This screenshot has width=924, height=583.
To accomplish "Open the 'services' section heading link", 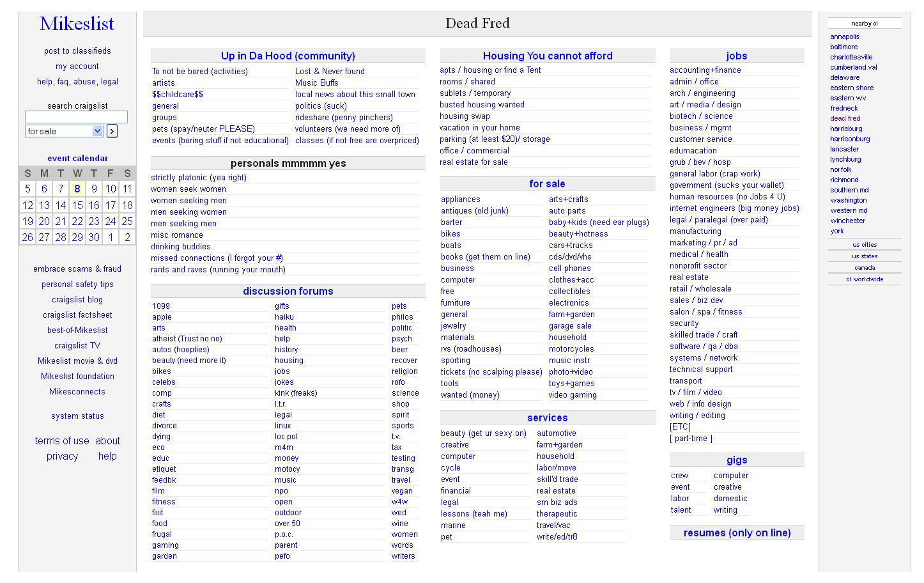I will (x=548, y=418).
